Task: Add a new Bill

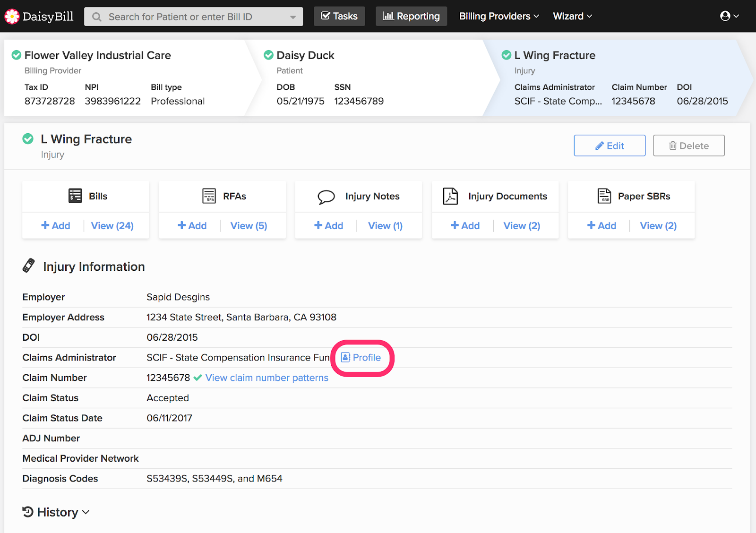Action: (56, 226)
